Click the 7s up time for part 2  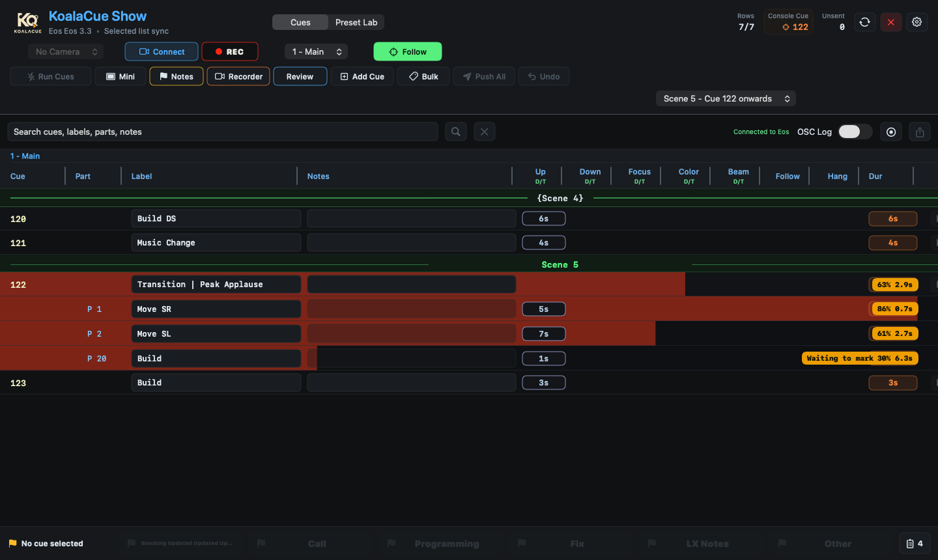coord(544,334)
